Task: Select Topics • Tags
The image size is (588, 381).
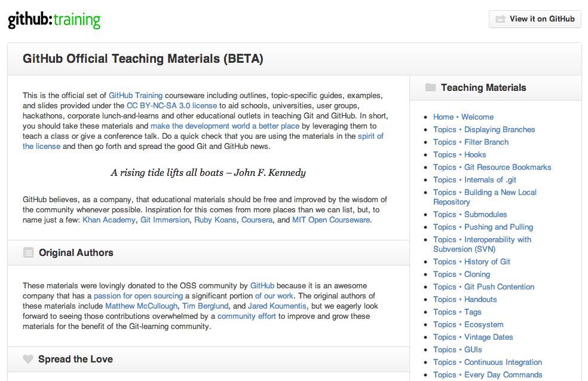Action: [458, 312]
